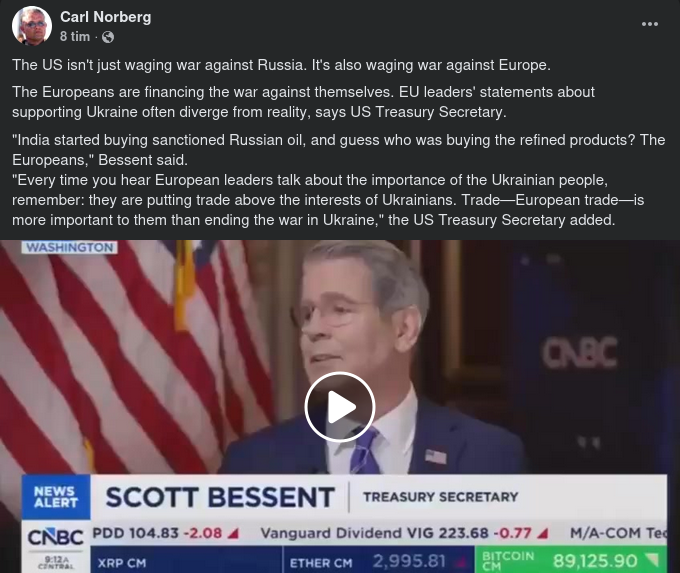Click the PDD 104.83 stock ticker

(165, 533)
